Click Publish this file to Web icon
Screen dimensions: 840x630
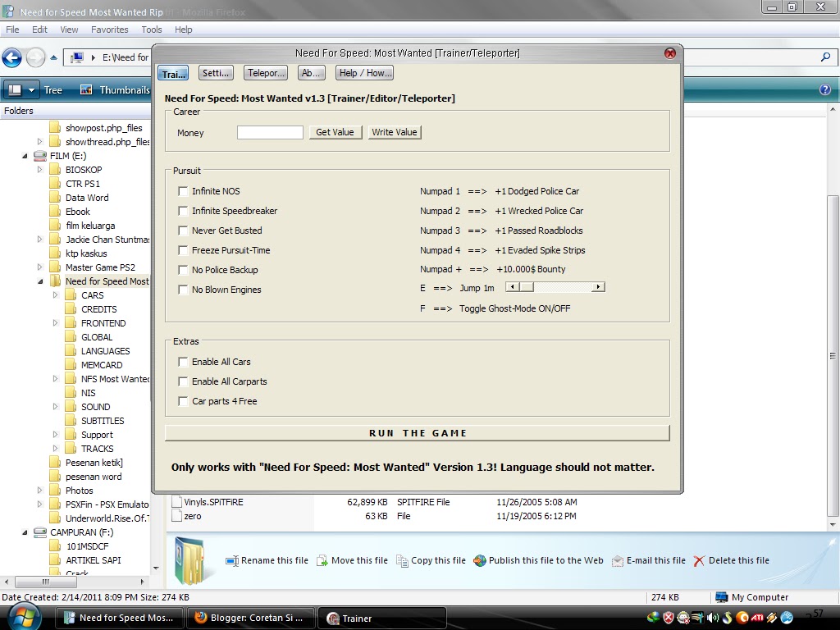479,561
